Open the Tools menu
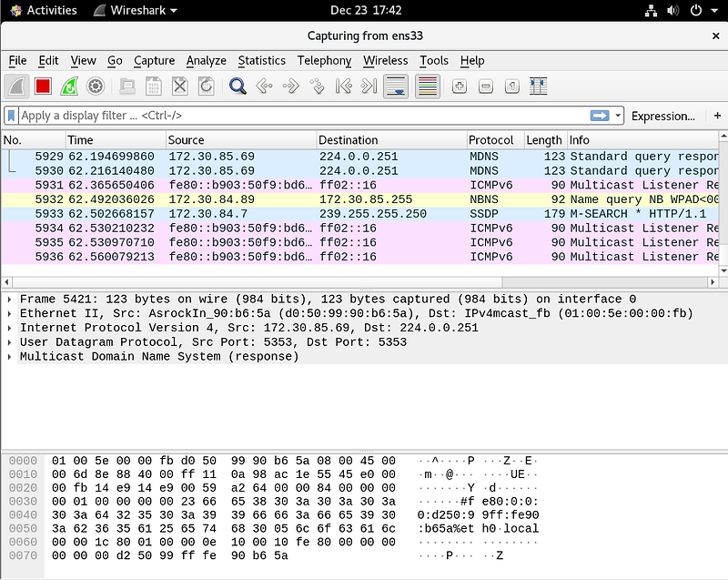Image resolution: width=728 pixels, height=580 pixels. point(434,61)
